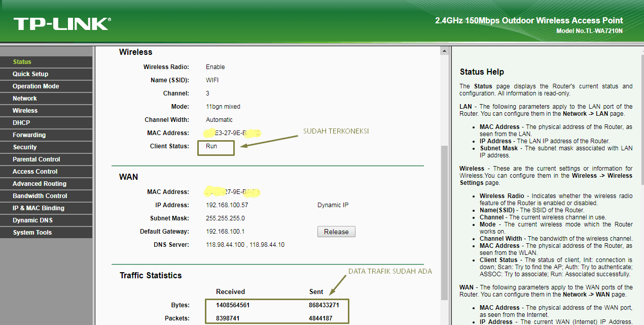
Task: Click the Dynamic IP label
Action: pos(333,205)
